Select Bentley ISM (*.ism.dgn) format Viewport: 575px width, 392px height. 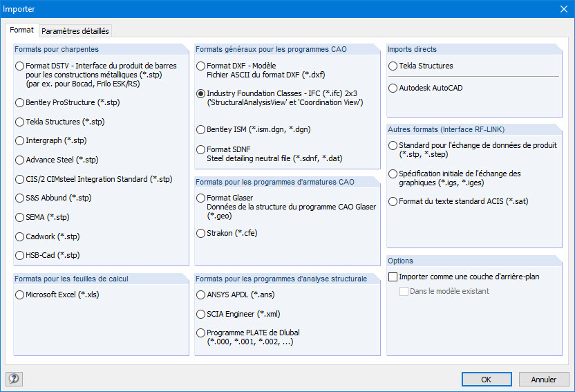tap(201, 129)
